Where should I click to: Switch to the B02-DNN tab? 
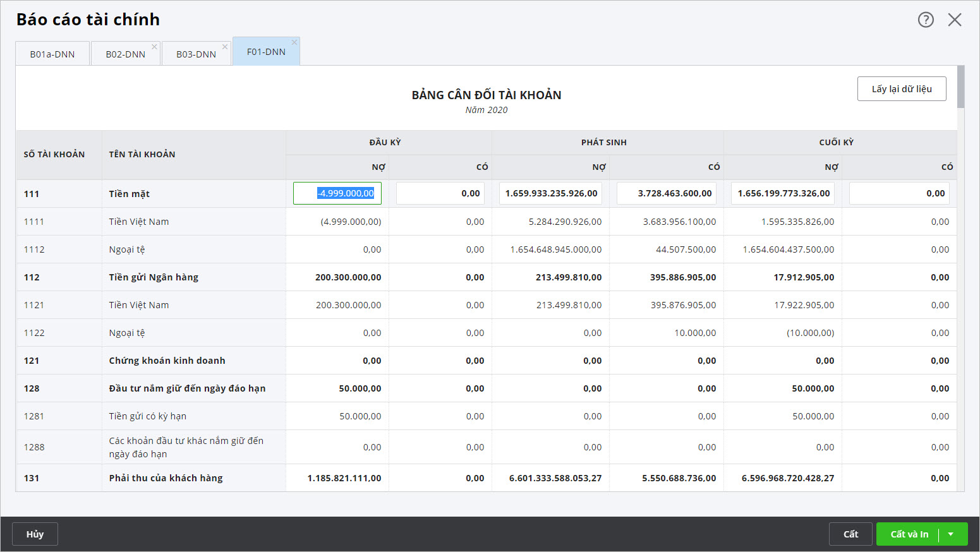click(125, 54)
